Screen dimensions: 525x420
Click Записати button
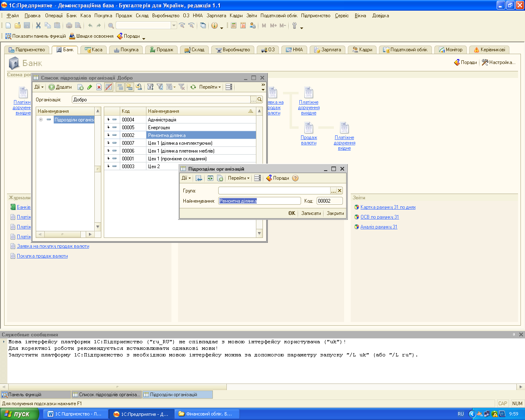(311, 213)
